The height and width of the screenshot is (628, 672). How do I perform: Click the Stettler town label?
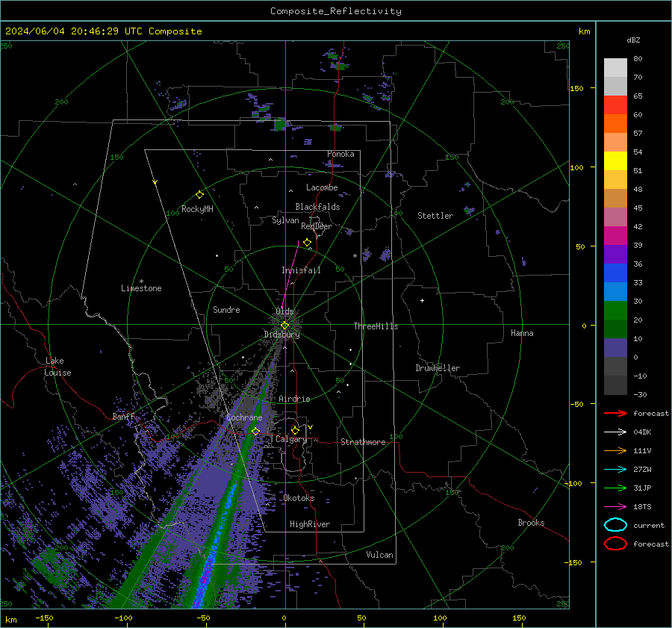(435, 216)
